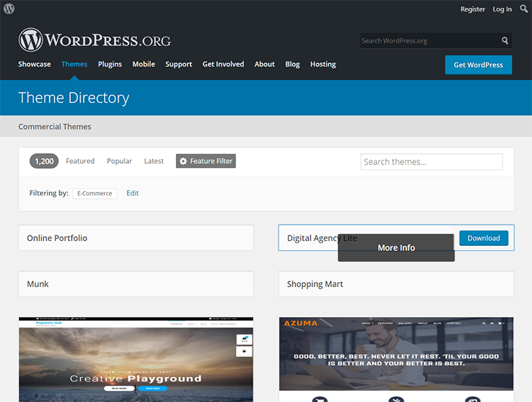532x402 pixels.
Task: Click the WordPress admin bar logo icon
Action: click(x=9, y=9)
